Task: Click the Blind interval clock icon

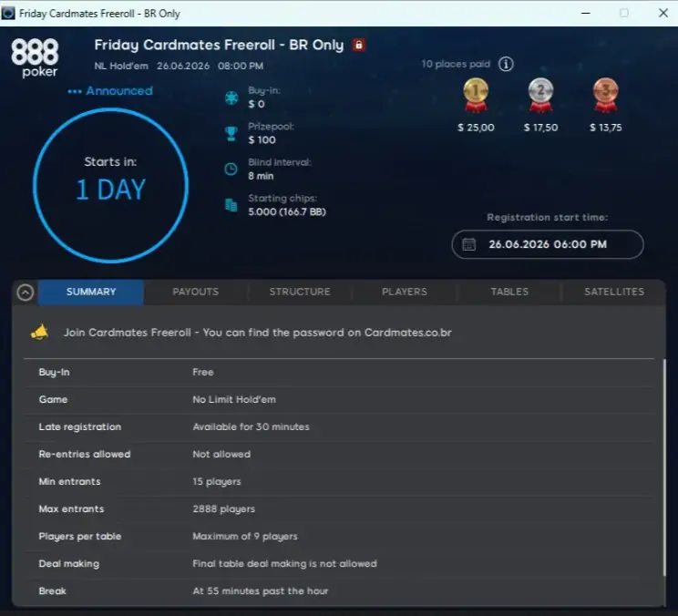Action: point(231,169)
